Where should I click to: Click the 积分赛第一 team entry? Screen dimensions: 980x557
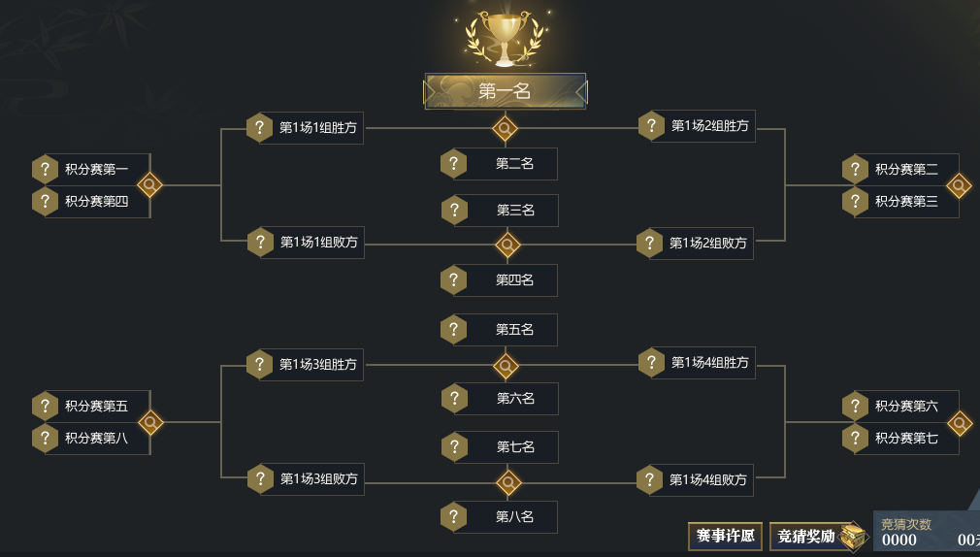(x=90, y=170)
